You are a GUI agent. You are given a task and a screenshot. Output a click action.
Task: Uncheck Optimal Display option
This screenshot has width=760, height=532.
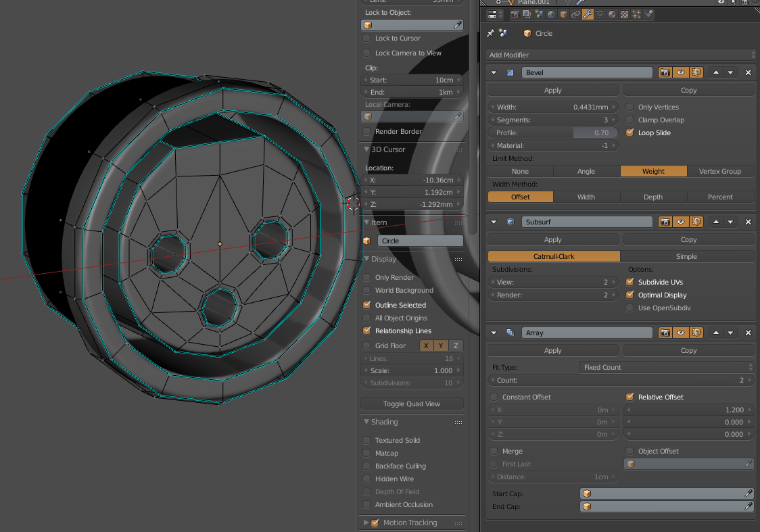click(x=630, y=295)
